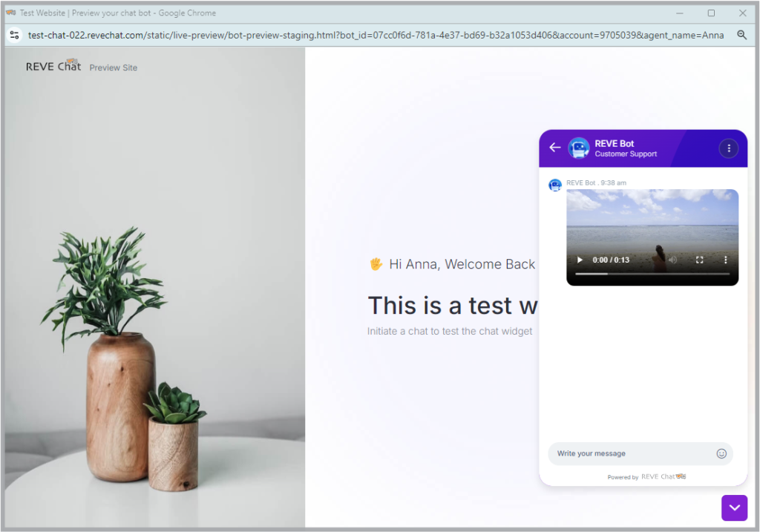Seek along the video progress bar
The height and width of the screenshot is (532, 760).
coord(652,275)
